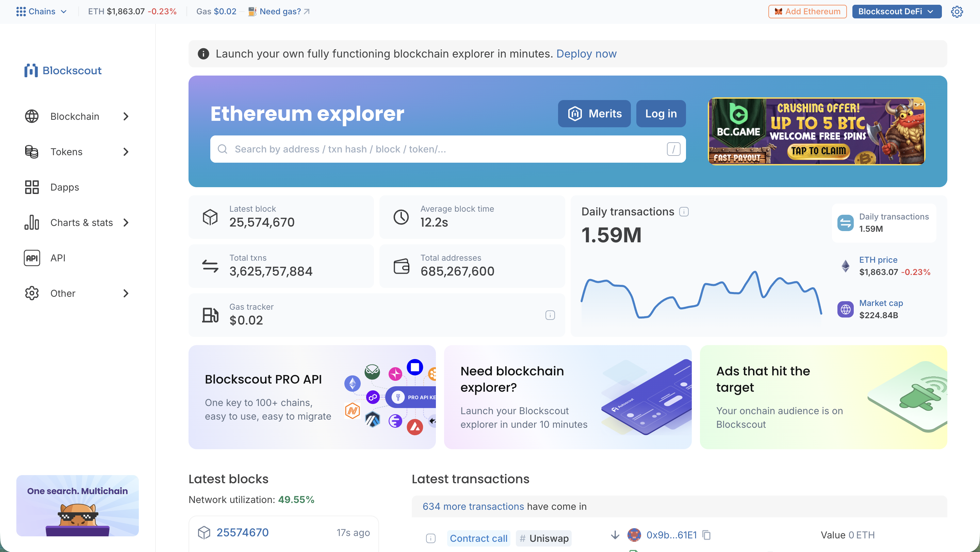Click the Contract call tag
Viewport: 980px width, 552px height.
478,538
